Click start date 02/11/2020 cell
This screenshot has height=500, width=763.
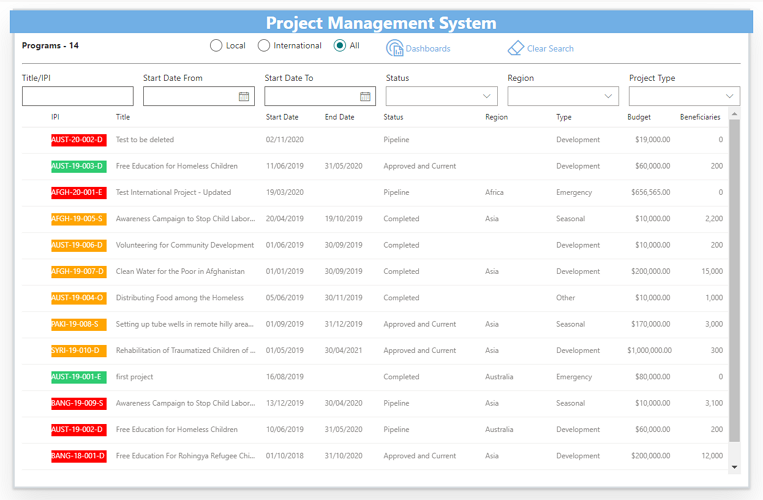(x=285, y=140)
